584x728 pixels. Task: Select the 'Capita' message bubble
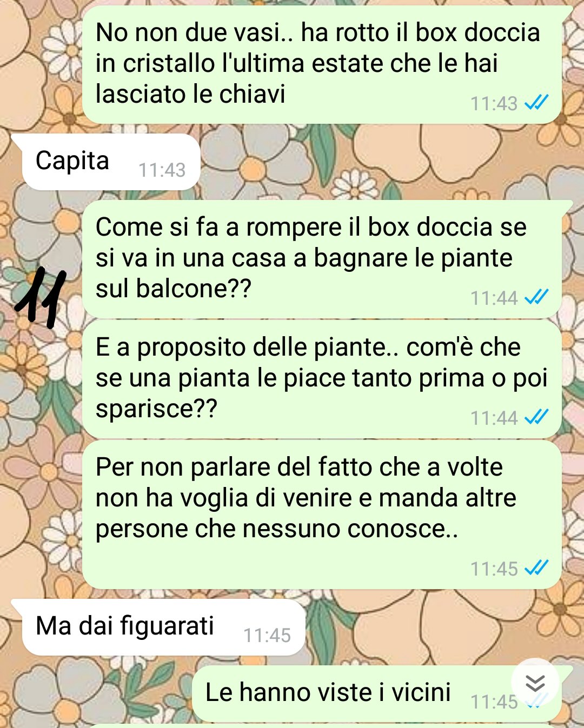[x=111, y=162]
